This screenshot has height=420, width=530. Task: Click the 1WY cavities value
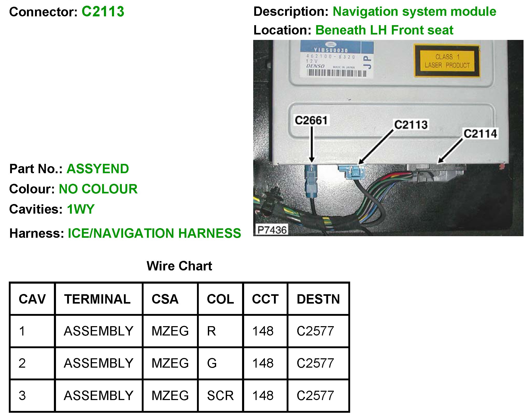(81, 209)
